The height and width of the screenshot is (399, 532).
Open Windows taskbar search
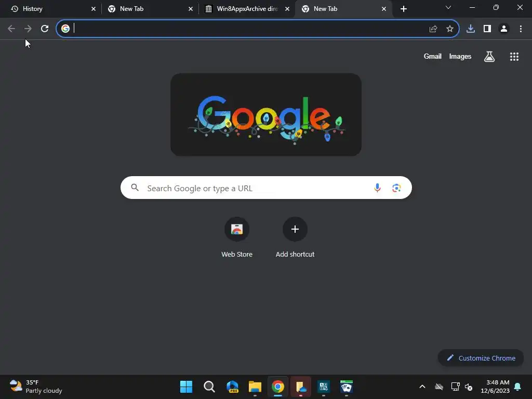(209, 387)
